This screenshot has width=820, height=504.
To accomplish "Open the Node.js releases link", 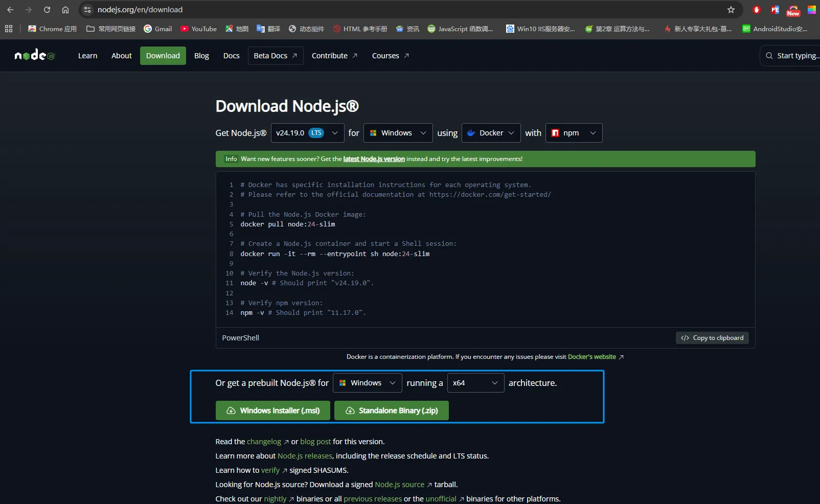I will point(305,456).
